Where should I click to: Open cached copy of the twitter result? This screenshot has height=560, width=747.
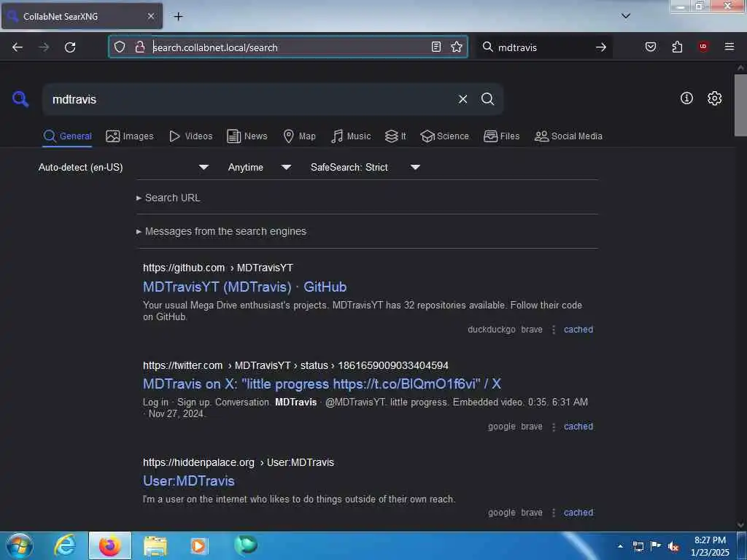[578, 427]
